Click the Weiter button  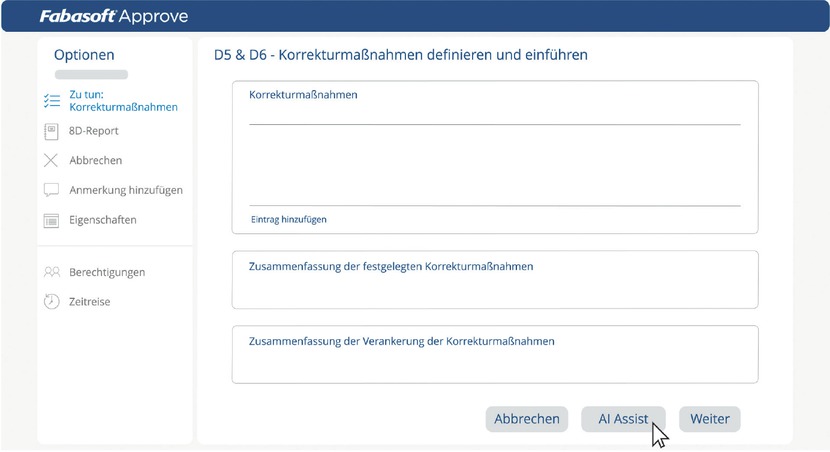[709, 419]
